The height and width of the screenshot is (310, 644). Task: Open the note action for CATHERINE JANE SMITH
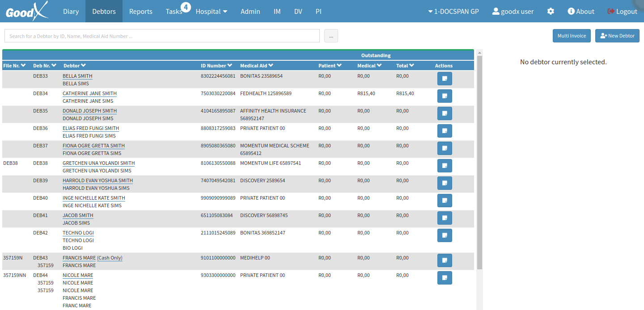445,96
